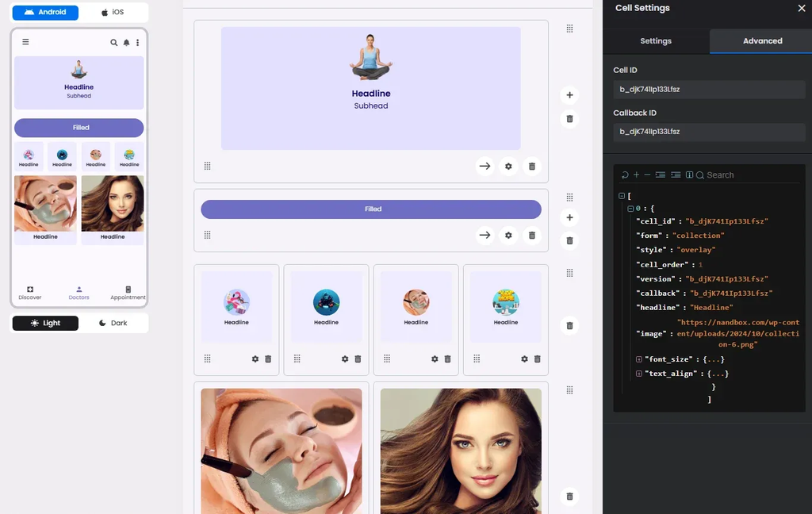Expand the "font_size" JSON node
Screen dimensions: 812x514
point(638,359)
